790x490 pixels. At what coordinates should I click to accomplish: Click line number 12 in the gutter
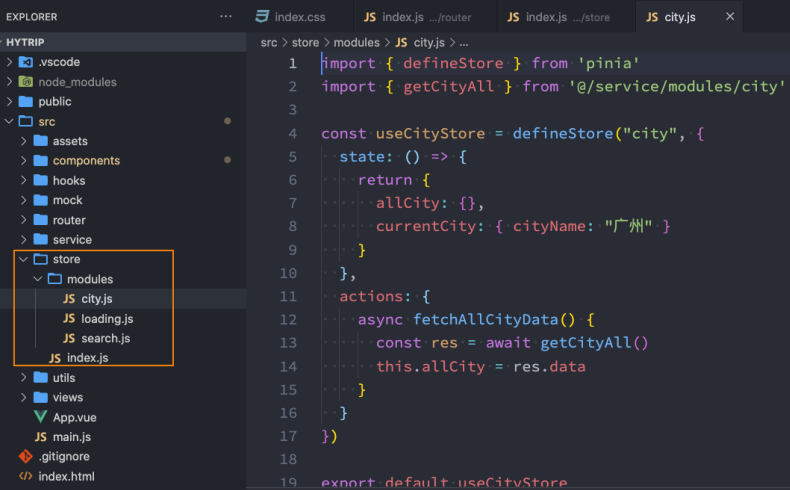point(288,319)
